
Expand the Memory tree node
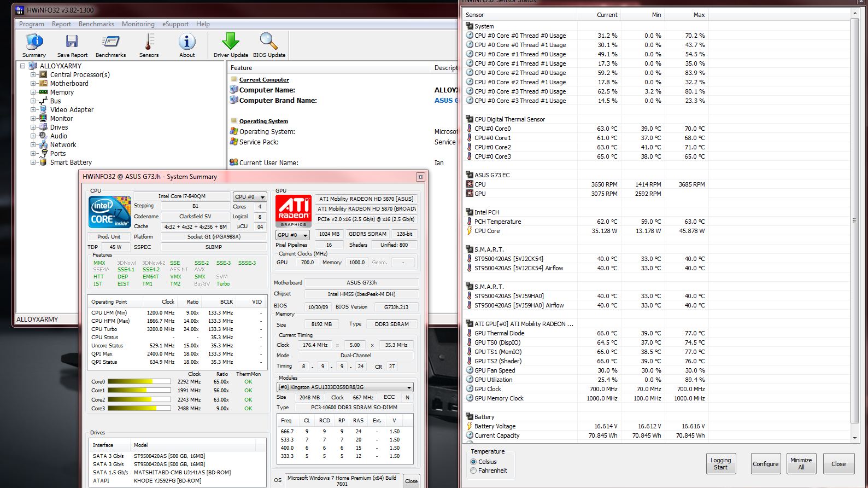click(33, 92)
